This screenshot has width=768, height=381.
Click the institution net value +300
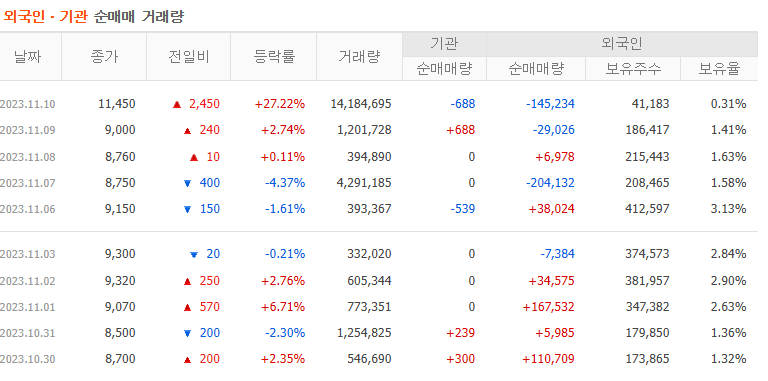[x=461, y=359]
